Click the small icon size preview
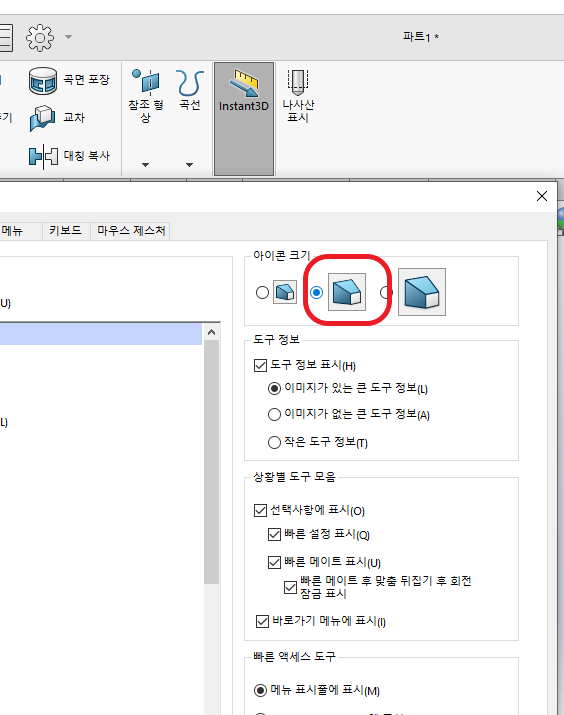This screenshot has height=715, width=564. (x=285, y=292)
